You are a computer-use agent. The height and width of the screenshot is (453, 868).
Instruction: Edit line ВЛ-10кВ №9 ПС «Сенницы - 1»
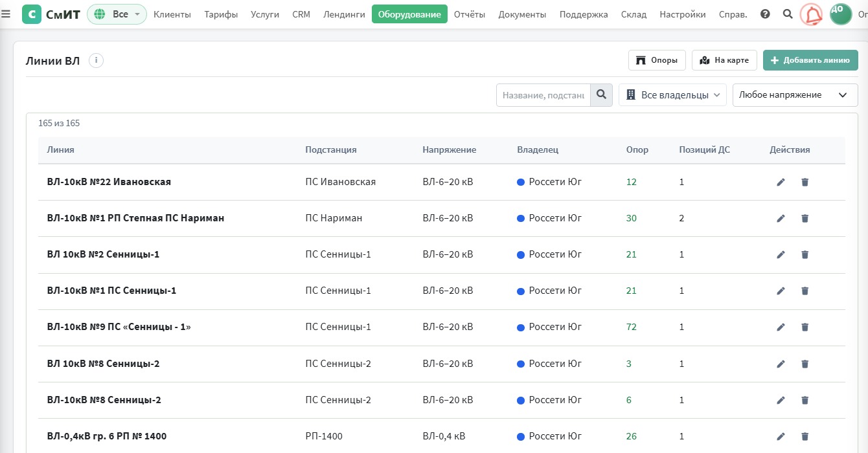(781, 327)
